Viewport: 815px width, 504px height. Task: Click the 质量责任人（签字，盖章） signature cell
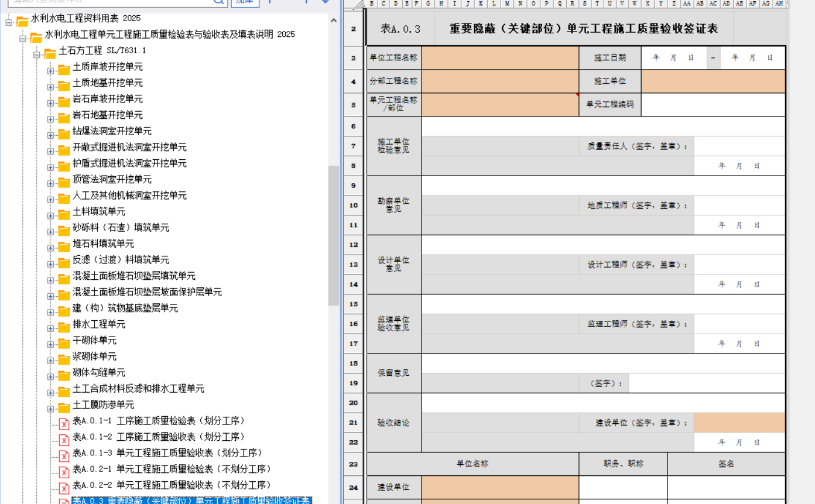(739, 146)
